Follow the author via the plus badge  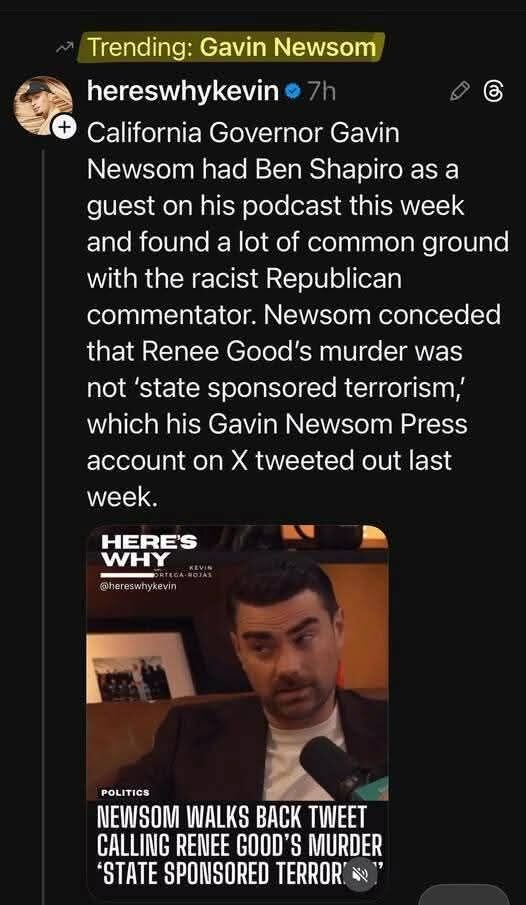[x=65, y=126]
